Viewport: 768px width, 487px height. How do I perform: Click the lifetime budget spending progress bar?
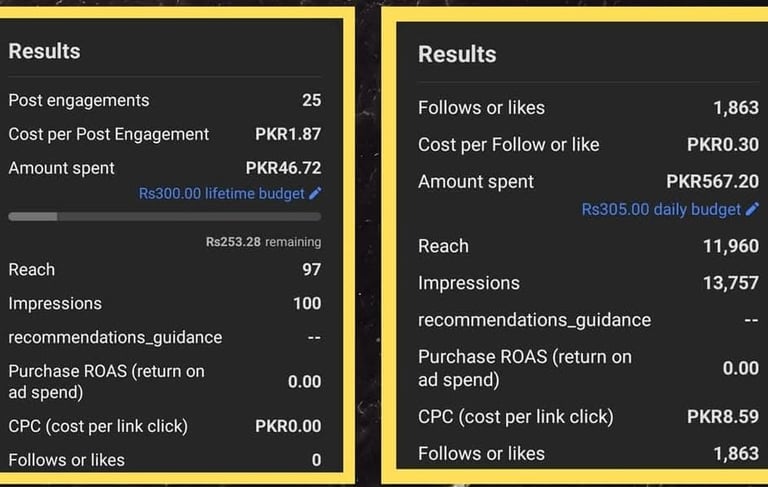[165, 217]
